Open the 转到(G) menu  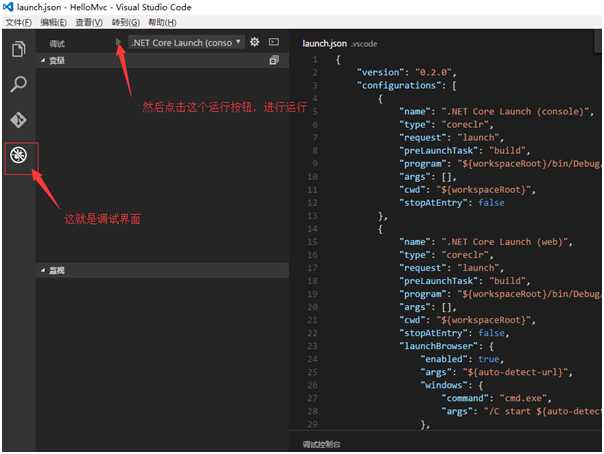click(126, 22)
